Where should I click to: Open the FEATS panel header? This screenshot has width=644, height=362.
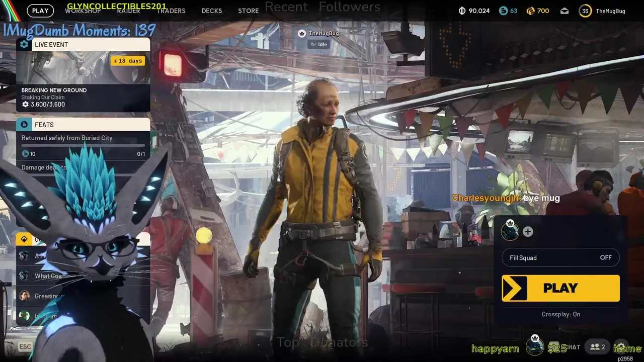coord(83,124)
